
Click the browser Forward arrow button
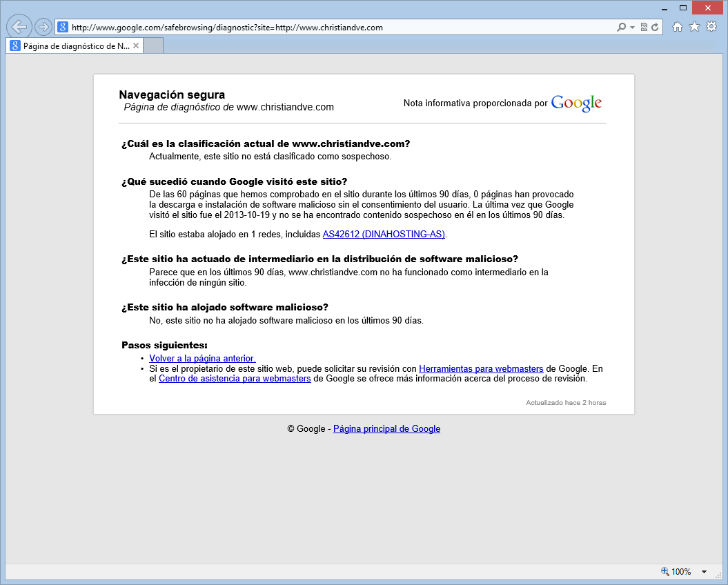click(43, 27)
